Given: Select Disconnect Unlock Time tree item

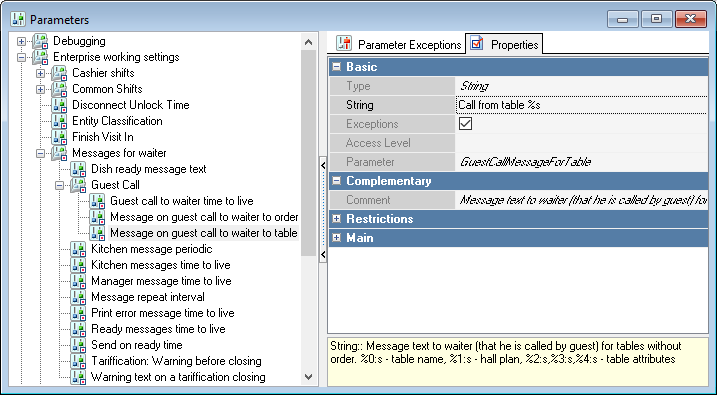Looking at the screenshot, I should click(x=131, y=105).
